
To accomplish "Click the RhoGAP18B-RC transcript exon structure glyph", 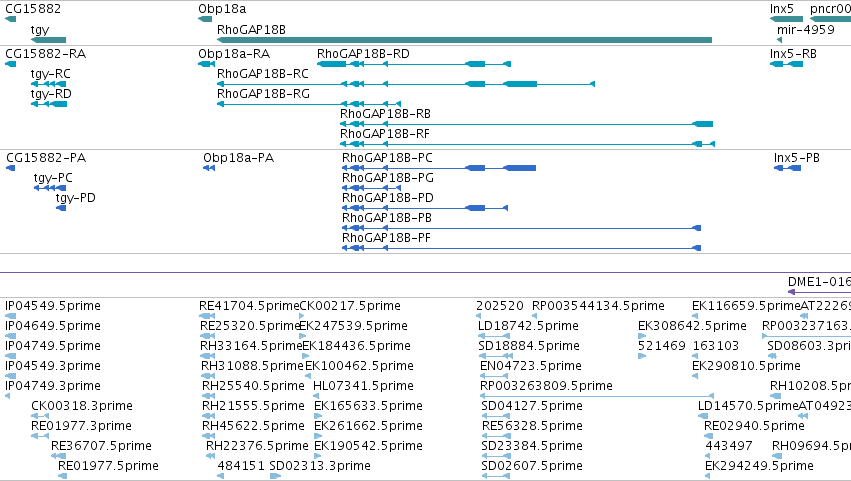I will click(x=406, y=84).
